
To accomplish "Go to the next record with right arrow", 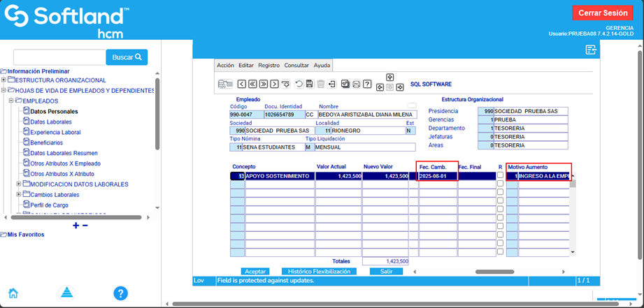I will [274, 84].
